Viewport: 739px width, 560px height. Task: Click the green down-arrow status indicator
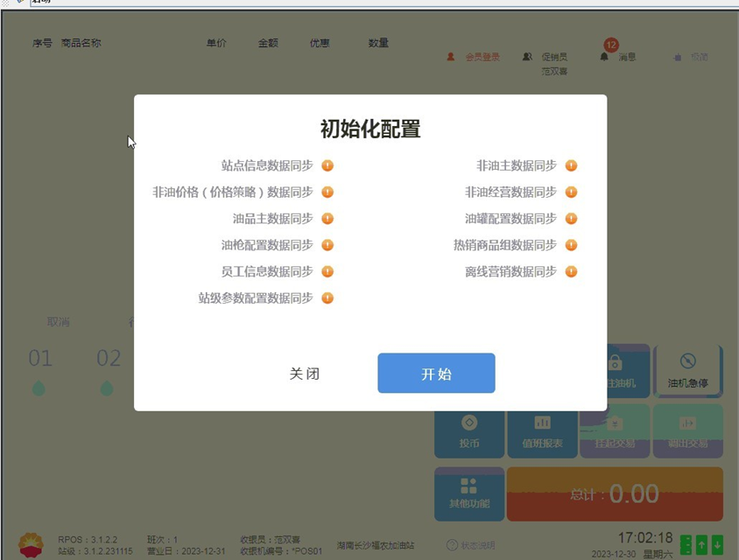click(717, 544)
